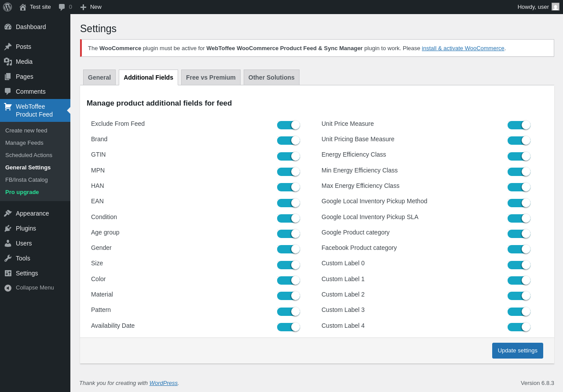Open Manage Feeds submenu item
Screen dimensions: 563x392
(24, 143)
